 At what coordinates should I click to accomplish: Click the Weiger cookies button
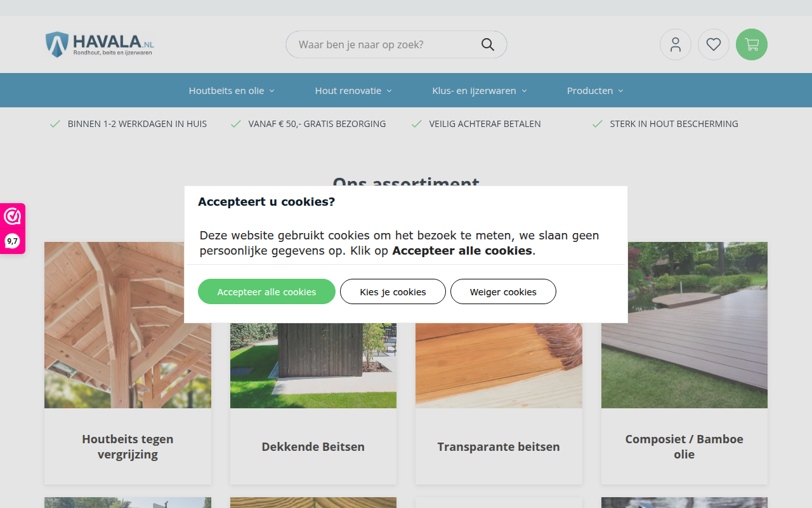[x=503, y=291]
